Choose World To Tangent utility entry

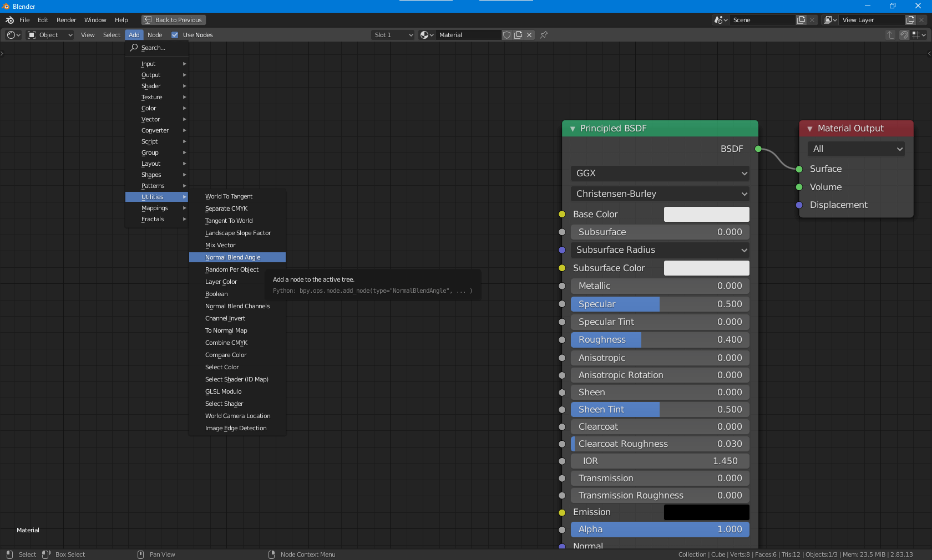point(228,196)
